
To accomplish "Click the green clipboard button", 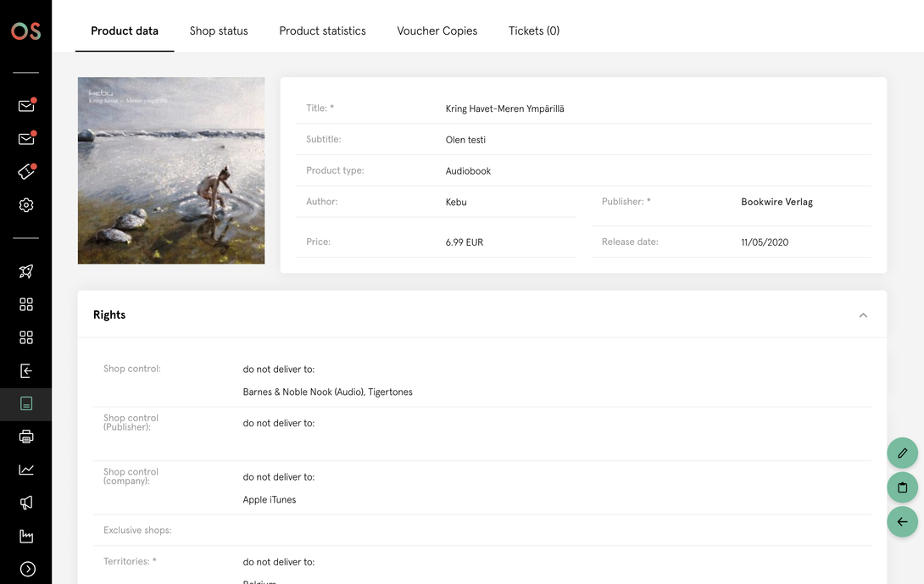I will coord(902,487).
